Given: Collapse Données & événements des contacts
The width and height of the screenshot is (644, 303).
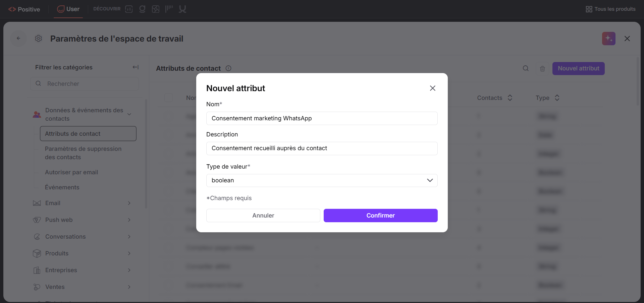Looking at the screenshot, I should [x=129, y=114].
